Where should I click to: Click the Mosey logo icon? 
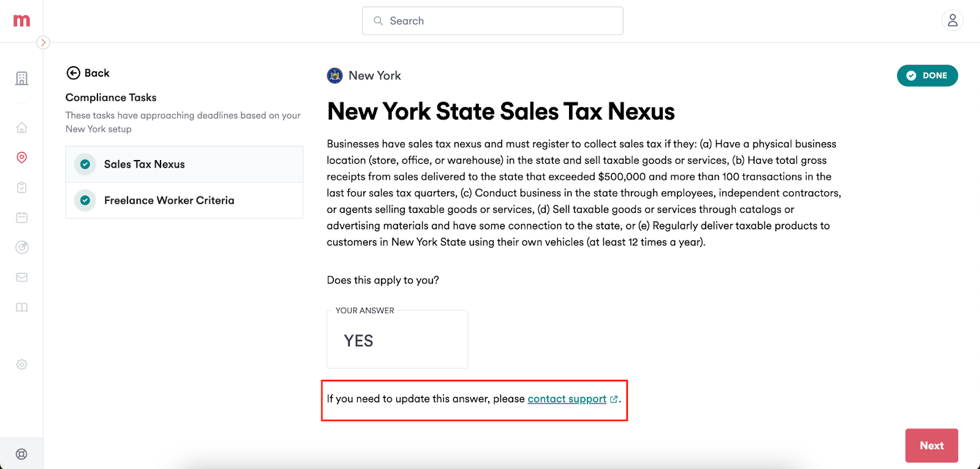click(x=21, y=21)
